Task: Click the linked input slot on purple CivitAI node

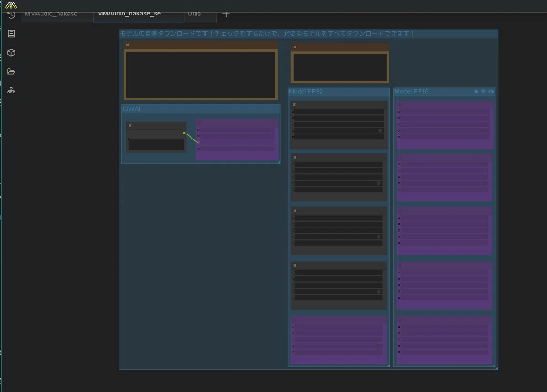Action: tap(198, 142)
